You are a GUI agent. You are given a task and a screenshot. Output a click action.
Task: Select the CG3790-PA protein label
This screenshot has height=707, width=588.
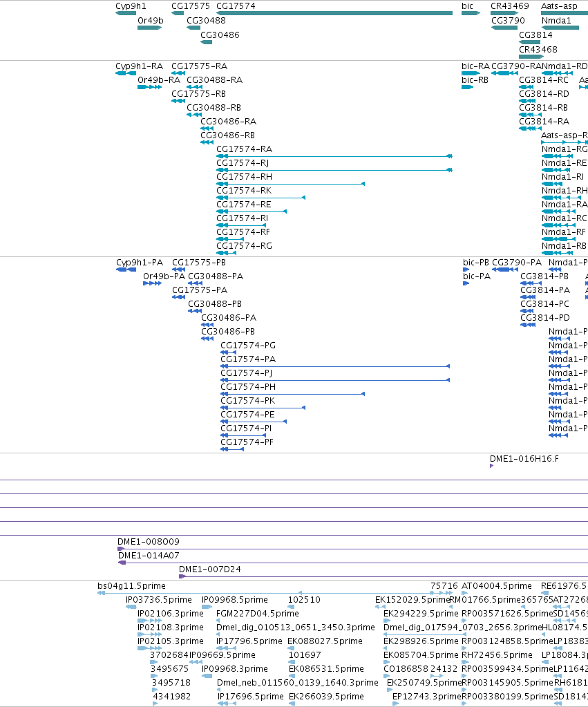[x=517, y=263]
